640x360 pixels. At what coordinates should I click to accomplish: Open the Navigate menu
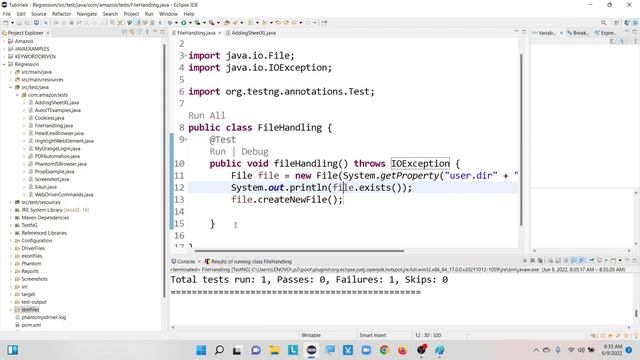tap(87, 14)
